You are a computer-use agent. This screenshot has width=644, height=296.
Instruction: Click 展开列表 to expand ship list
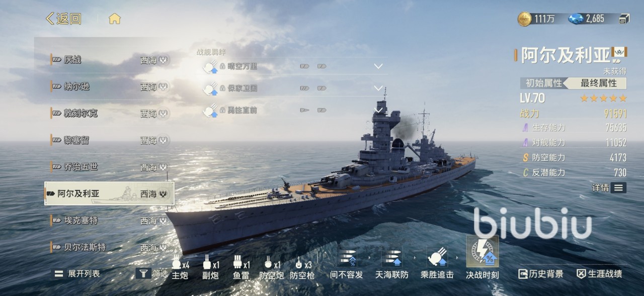tap(77, 273)
